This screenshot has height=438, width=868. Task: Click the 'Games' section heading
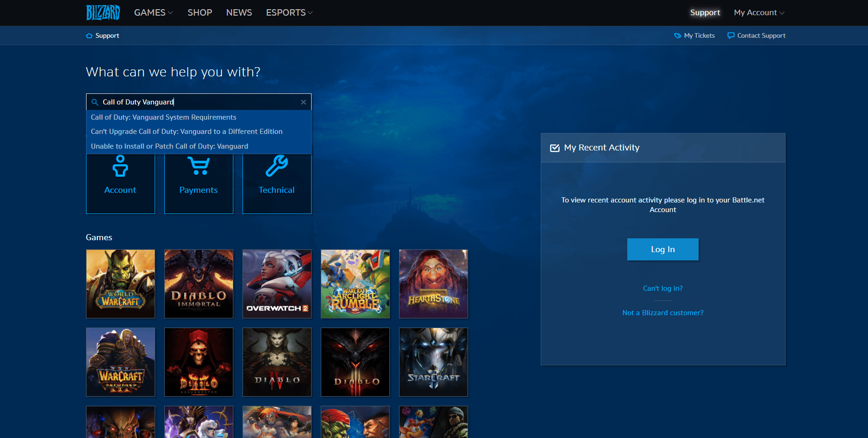tap(99, 237)
